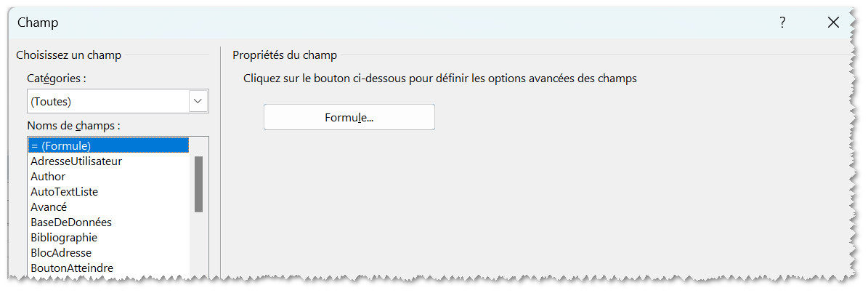Click the Catégories label
Screen dimensions: 868x293
click(x=57, y=78)
